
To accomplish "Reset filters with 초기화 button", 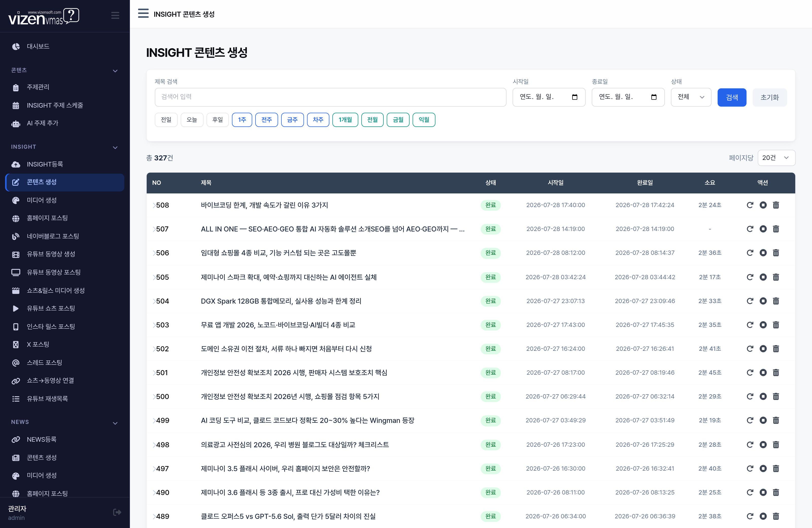I will [770, 97].
